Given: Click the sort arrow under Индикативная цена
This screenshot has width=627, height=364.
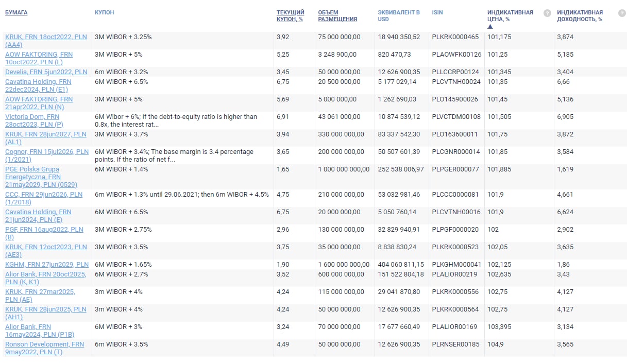Looking at the screenshot, I should pyautogui.click(x=490, y=26).
